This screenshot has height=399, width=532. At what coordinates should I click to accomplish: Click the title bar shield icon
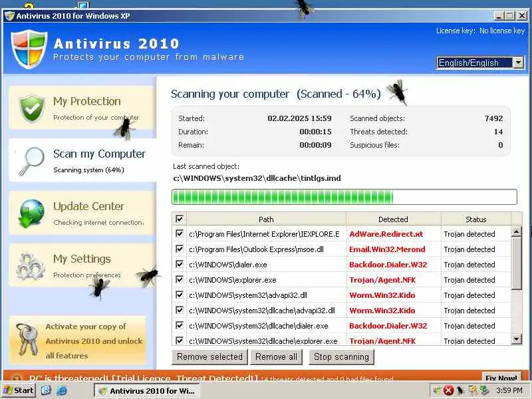9,15
